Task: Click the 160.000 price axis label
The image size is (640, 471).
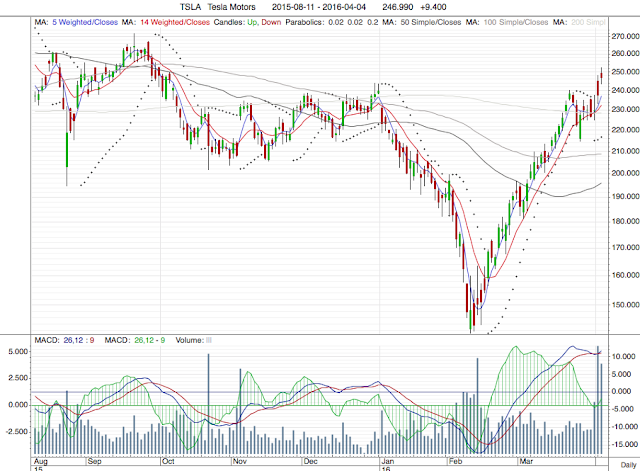Action: [x=625, y=275]
